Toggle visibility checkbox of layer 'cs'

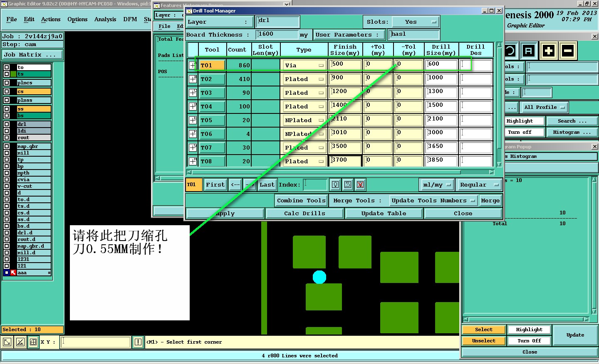(7, 91)
